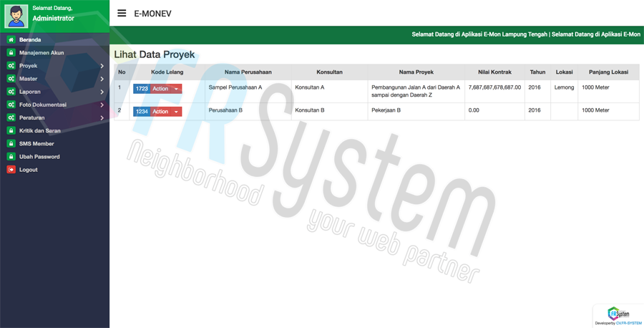Expand the Proyek submenu chevron
The width and height of the screenshot is (644, 328).
tap(102, 66)
